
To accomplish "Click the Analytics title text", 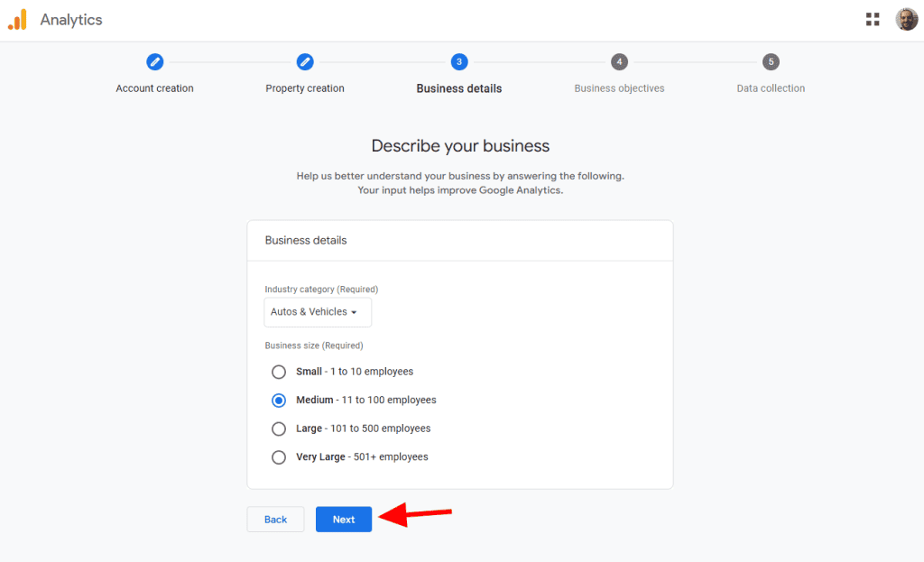I will point(71,20).
